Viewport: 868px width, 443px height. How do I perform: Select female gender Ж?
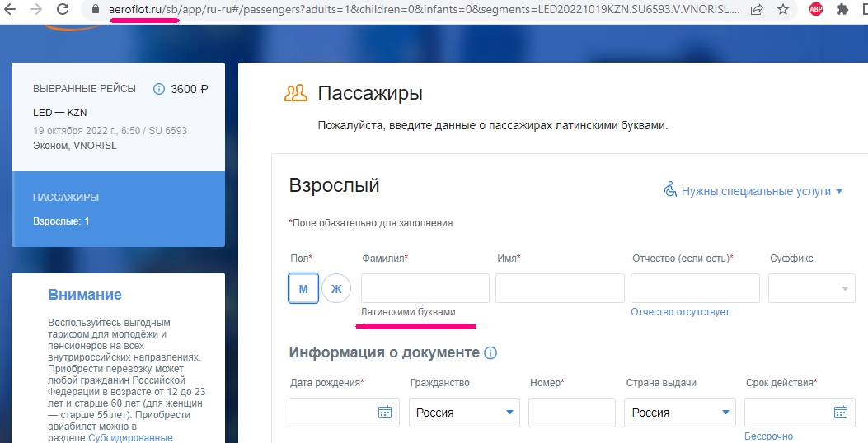coord(336,288)
